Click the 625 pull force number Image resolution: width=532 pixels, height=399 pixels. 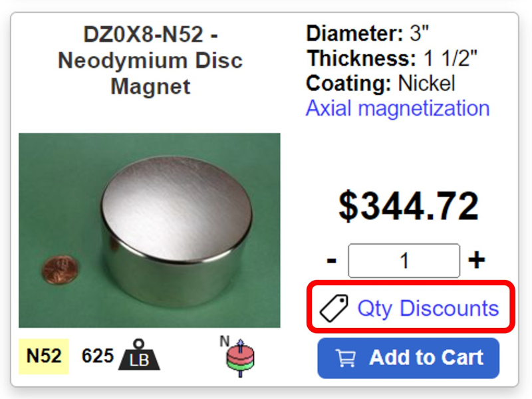(96, 356)
